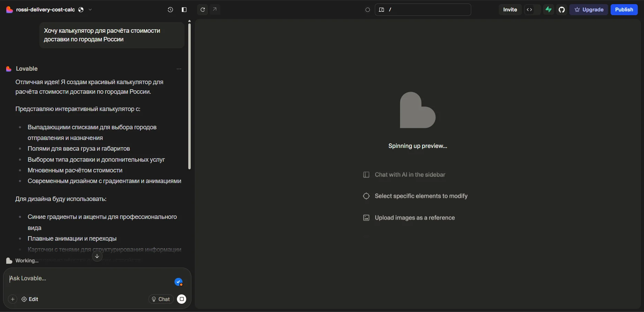Click 'Spinning up preview...' status text
Viewport: 644px width, 312px height.
pyautogui.click(x=418, y=146)
